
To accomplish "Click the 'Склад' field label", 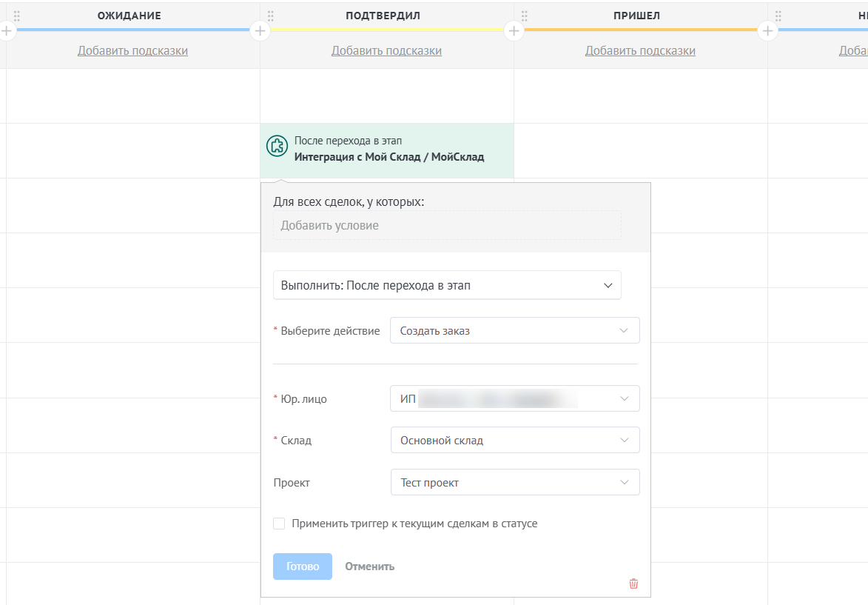I will 296,441.
